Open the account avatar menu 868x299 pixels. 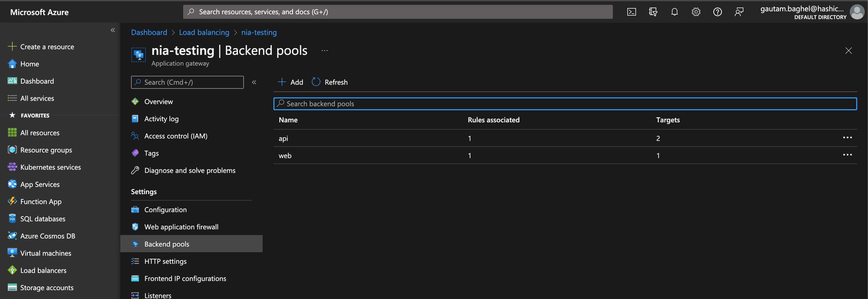click(857, 12)
